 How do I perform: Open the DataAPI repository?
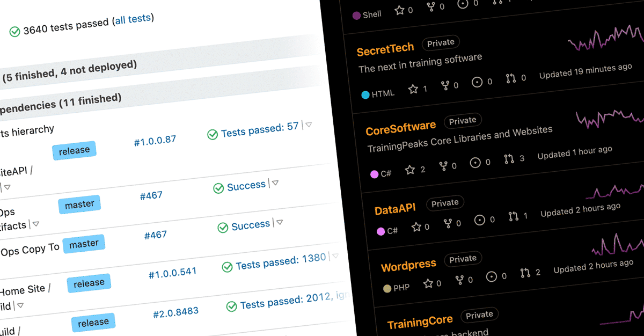395,209
